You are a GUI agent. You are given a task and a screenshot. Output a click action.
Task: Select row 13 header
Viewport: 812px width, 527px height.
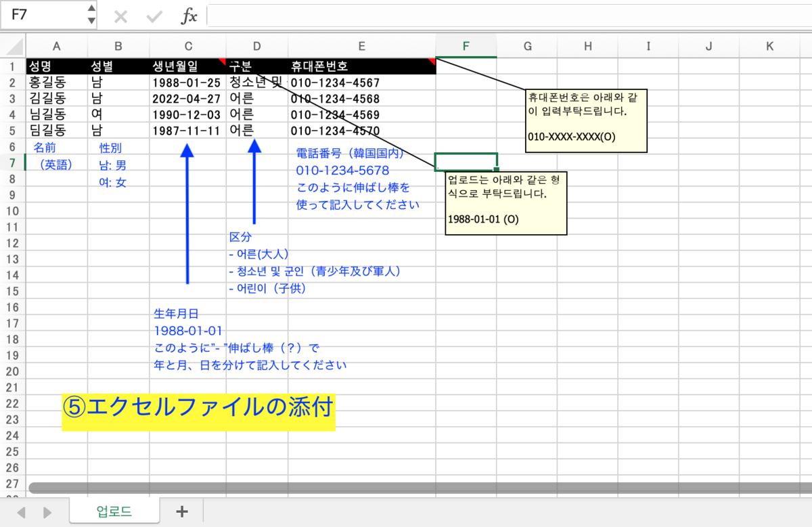pos(13,259)
